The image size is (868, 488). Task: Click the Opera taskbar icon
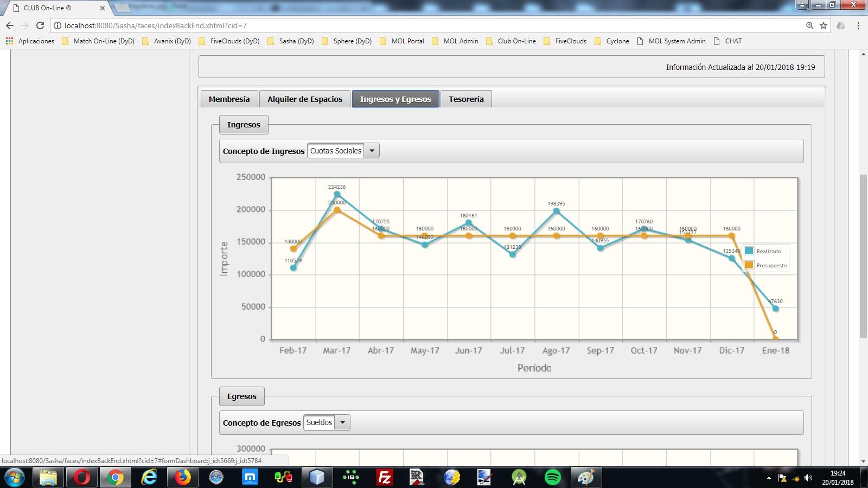coord(81,477)
